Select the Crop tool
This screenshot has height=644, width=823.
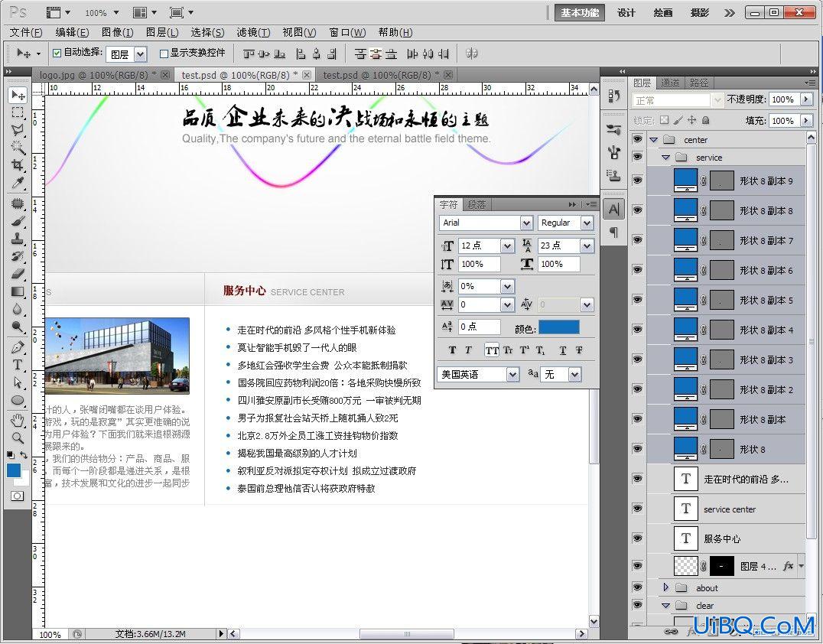(18, 164)
